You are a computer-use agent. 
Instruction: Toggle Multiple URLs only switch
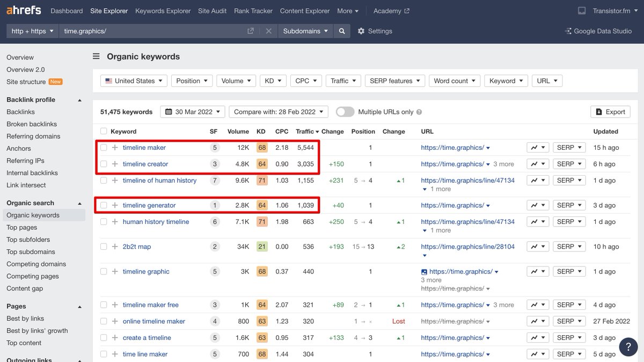[x=345, y=112]
